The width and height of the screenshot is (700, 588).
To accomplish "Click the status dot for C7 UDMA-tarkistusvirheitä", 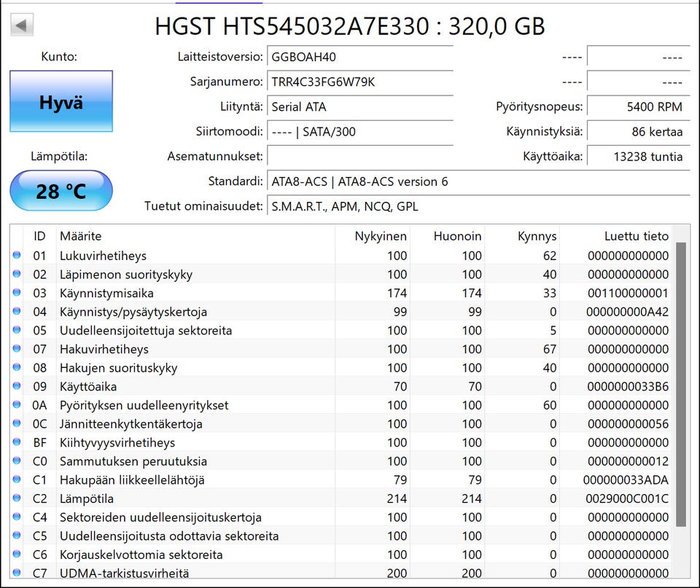I will click(17, 573).
